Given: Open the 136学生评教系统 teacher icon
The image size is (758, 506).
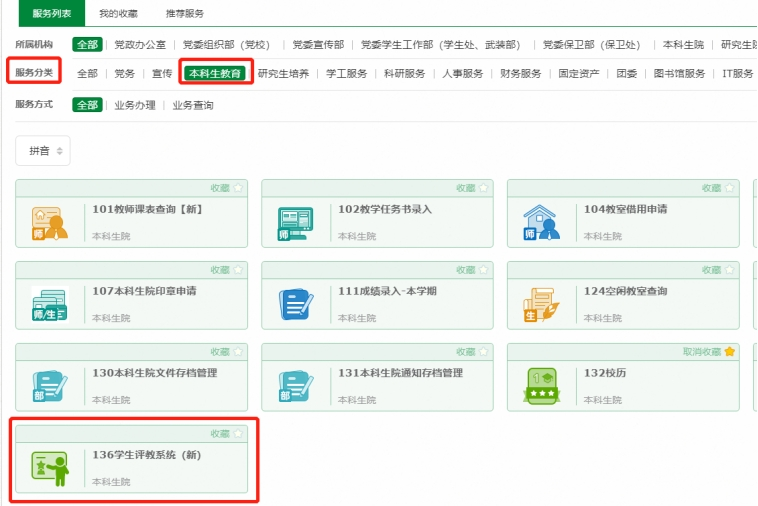Looking at the screenshot, I should [x=50, y=469].
